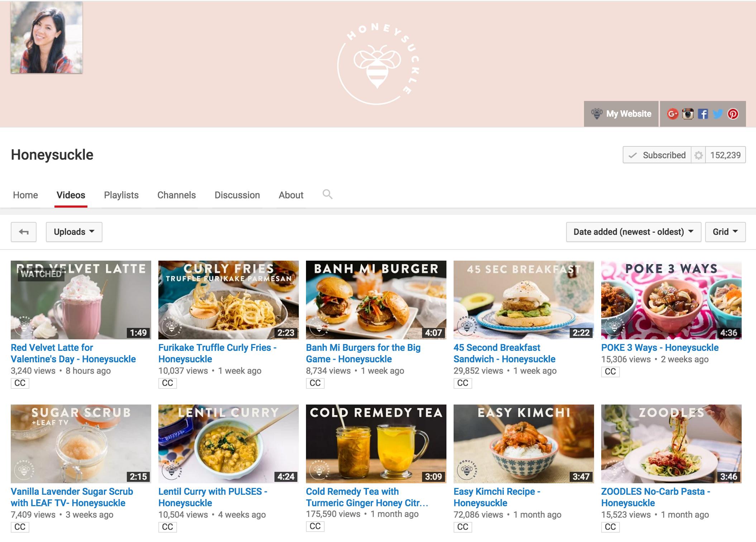Open the Banh Mi Burger video thumbnail

coord(376,300)
